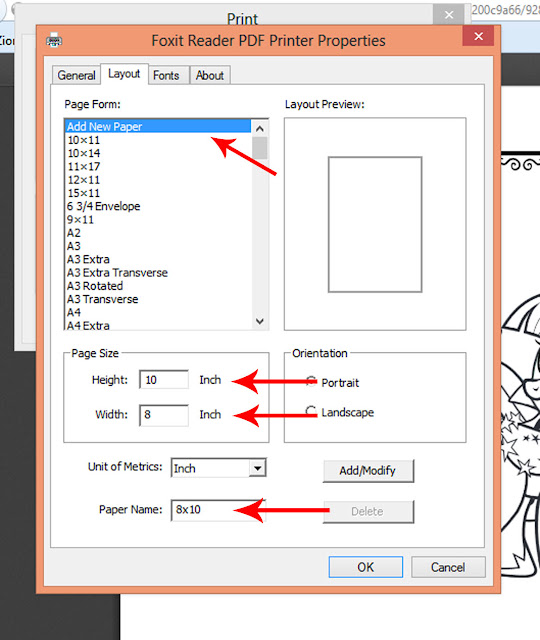
Task: Click the Width input field
Action: [x=164, y=415]
